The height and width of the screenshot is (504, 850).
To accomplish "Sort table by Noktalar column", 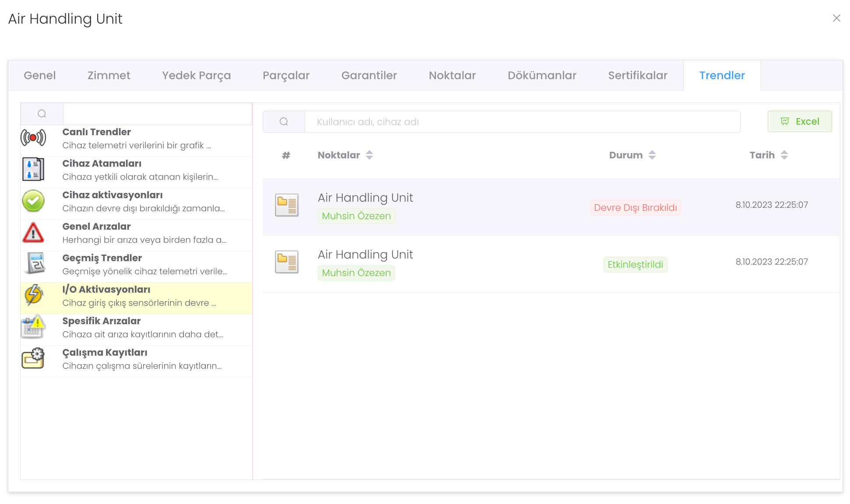I will point(369,155).
